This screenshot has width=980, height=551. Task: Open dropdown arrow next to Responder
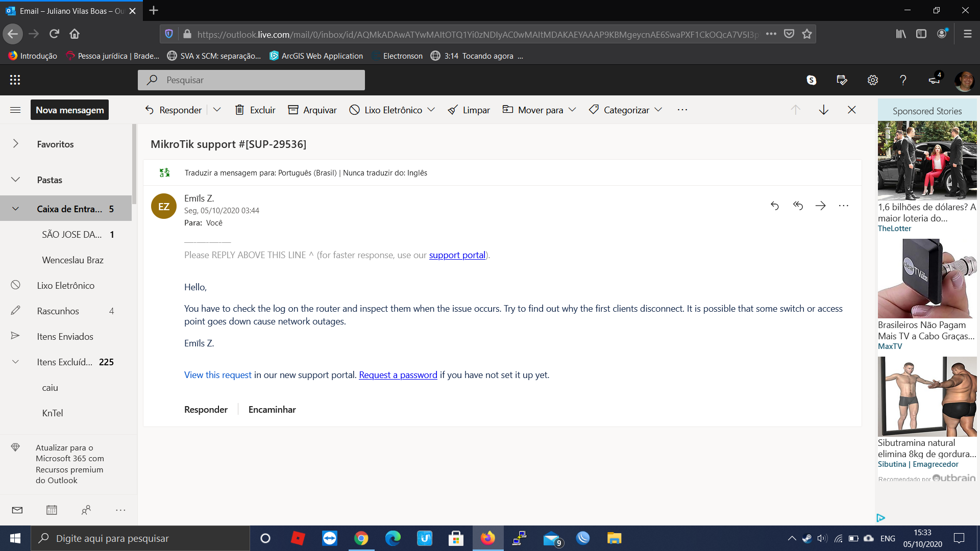pyautogui.click(x=217, y=110)
